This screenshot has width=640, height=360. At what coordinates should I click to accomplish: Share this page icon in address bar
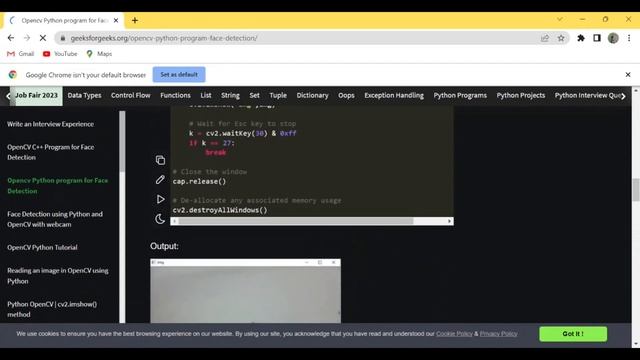click(545, 38)
